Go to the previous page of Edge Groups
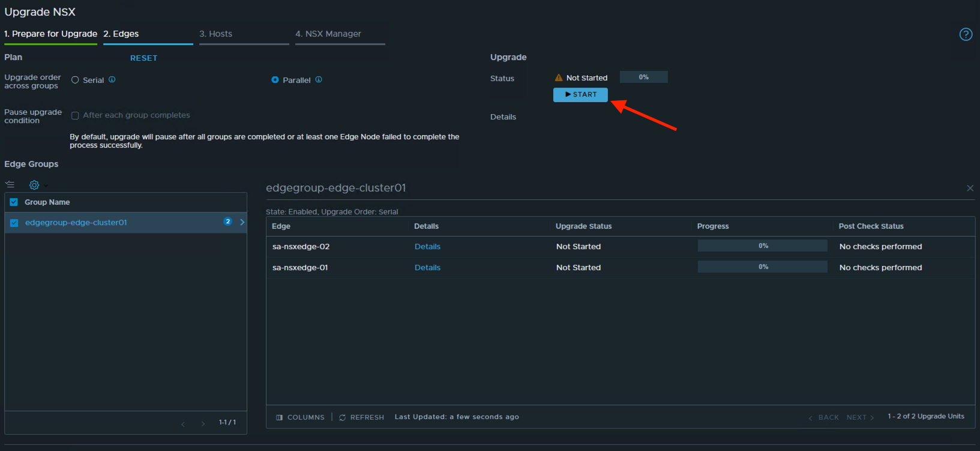The height and width of the screenshot is (451, 980). click(183, 424)
